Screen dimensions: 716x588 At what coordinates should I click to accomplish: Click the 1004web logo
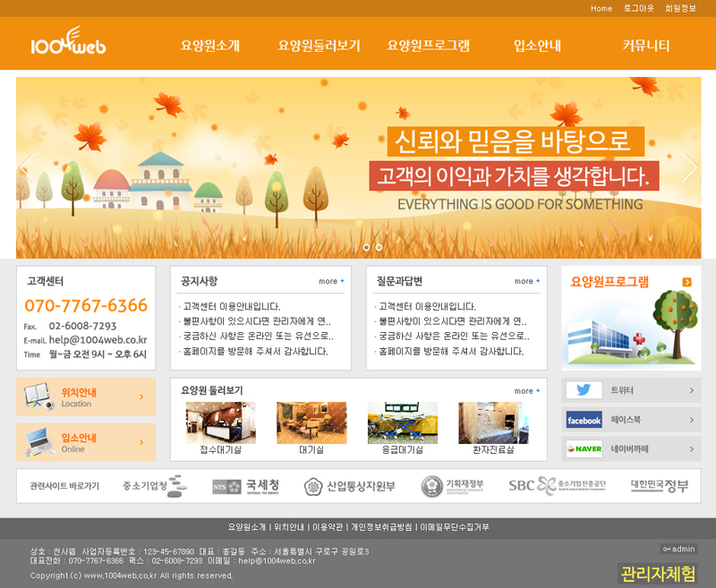[68, 44]
